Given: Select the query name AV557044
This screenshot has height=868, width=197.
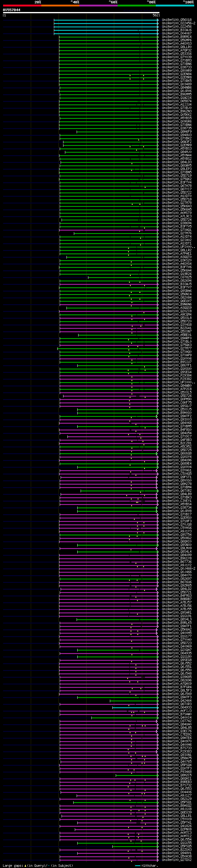Looking at the screenshot, I should [11, 10].
